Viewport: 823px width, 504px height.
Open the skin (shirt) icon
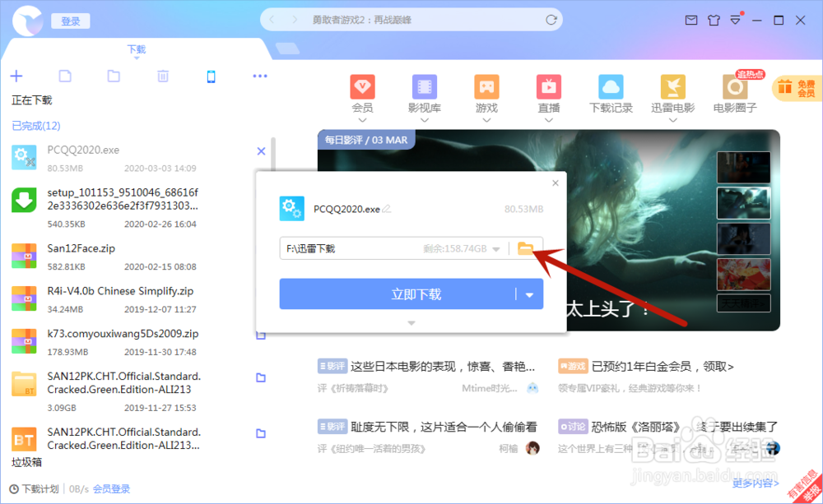pyautogui.click(x=714, y=21)
